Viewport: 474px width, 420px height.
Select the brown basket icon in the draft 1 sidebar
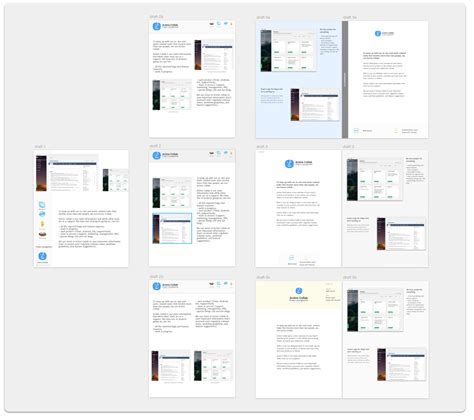(x=42, y=234)
